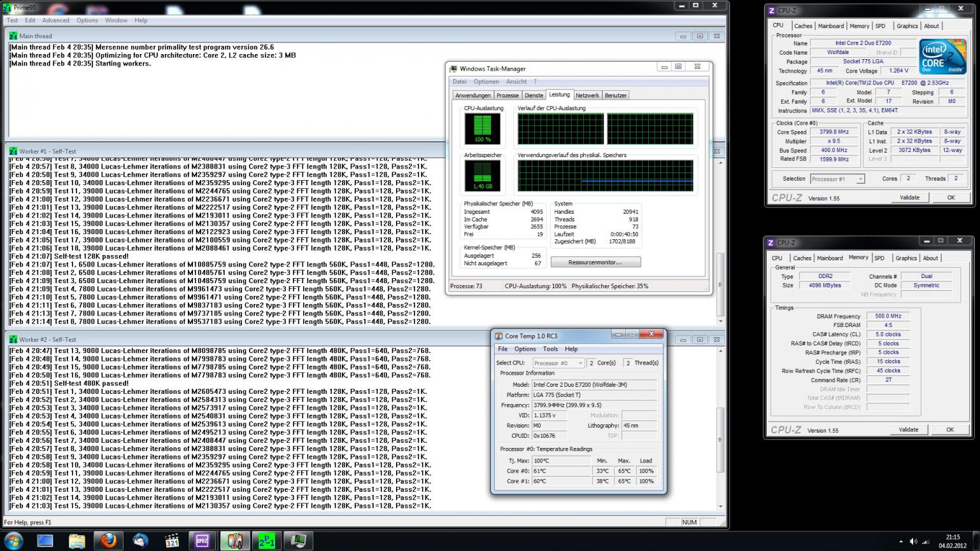The height and width of the screenshot is (551, 980).
Task: Open Caches tab in CPU-Z processor window
Action: click(803, 26)
